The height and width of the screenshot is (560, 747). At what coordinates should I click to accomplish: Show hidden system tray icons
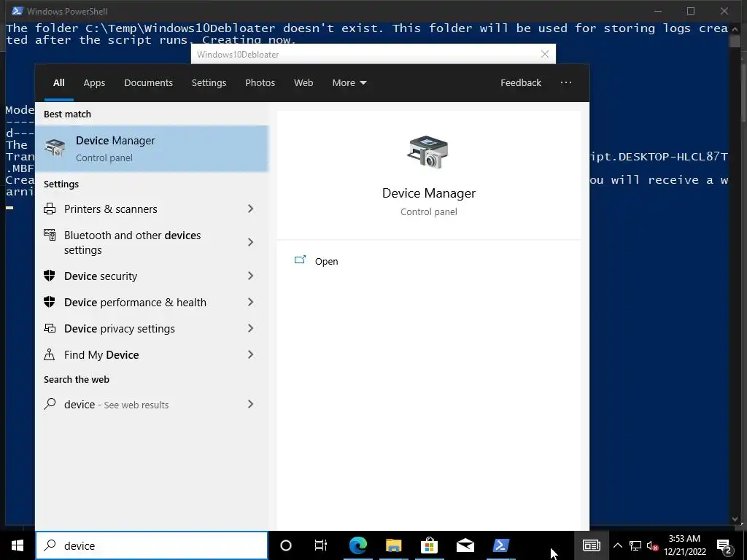(617, 545)
